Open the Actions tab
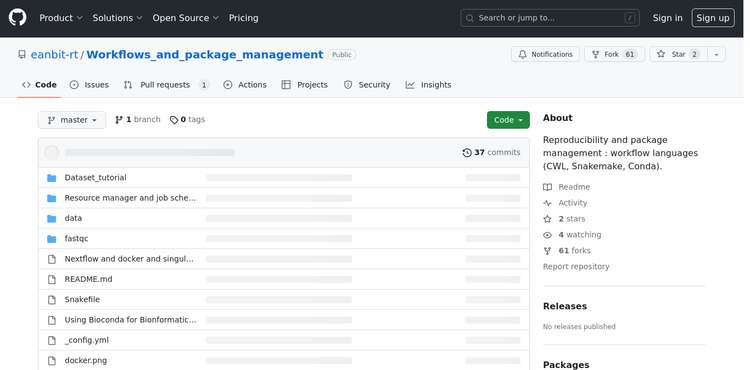750x370 pixels. (x=245, y=85)
